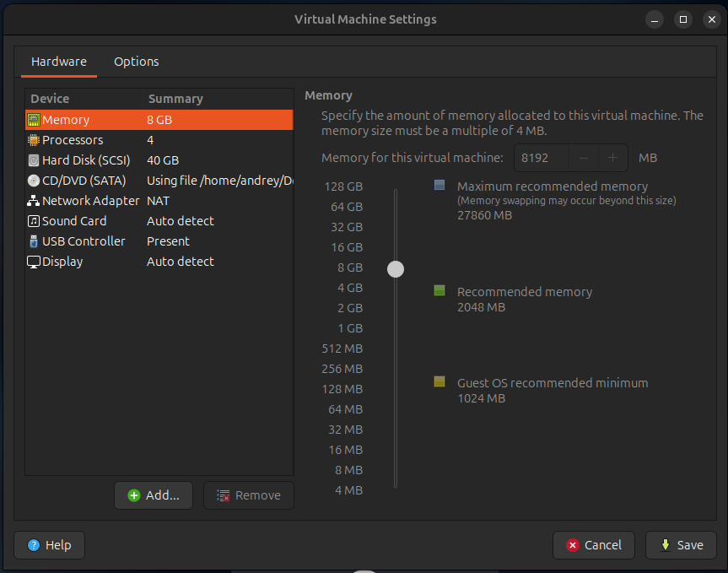Click the Network Adapter icon
This screenshot has height=573, width=728.
coord(34,201)
